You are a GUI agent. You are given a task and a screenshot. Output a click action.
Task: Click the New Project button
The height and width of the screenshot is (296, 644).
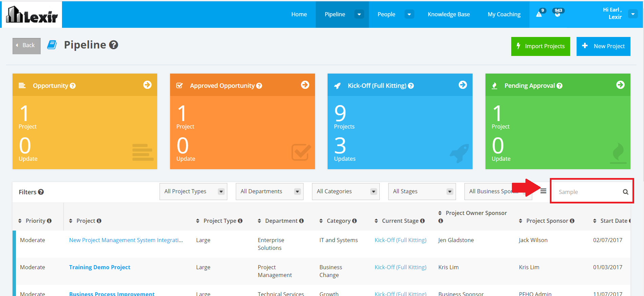coord(603,46)
